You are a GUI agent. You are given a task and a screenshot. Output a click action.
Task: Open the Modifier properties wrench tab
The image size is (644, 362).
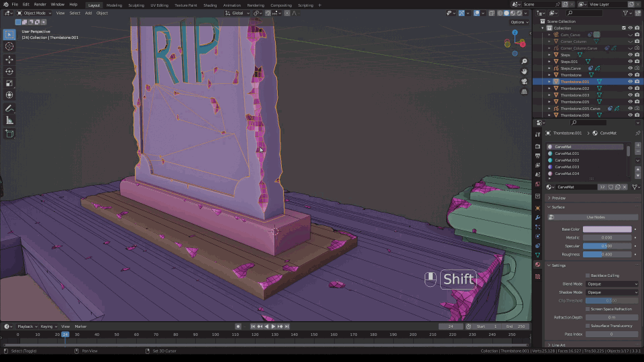pos(537,218)
